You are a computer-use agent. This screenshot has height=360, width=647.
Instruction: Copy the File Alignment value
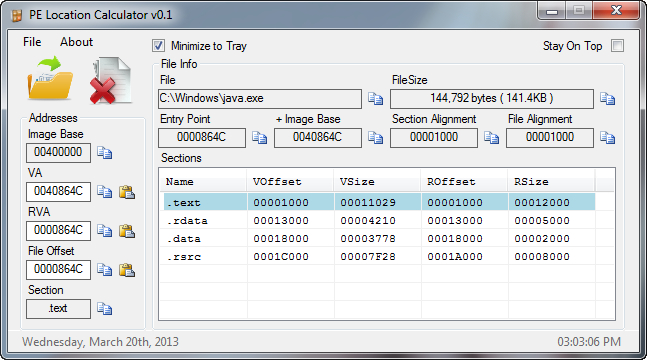pyautogui.click(x=607, y=137)
